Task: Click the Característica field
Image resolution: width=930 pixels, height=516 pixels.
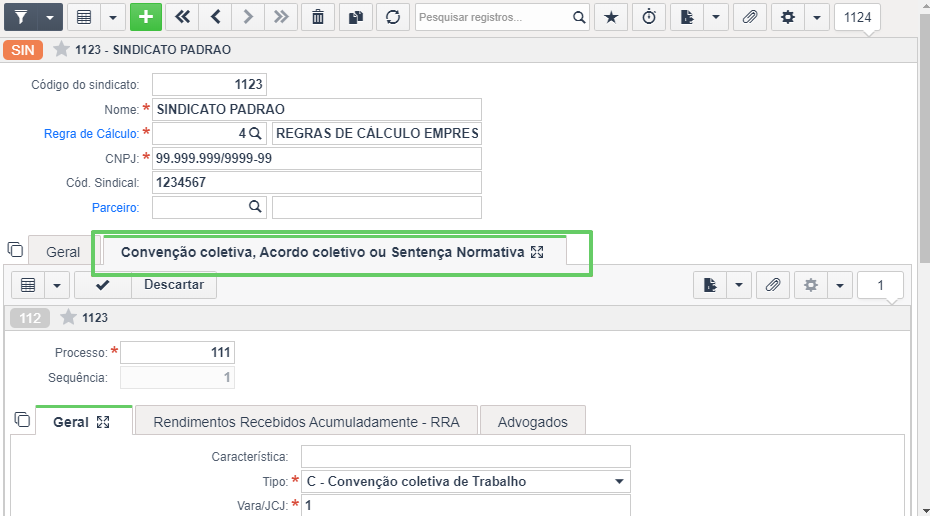Action: point(466,457)
